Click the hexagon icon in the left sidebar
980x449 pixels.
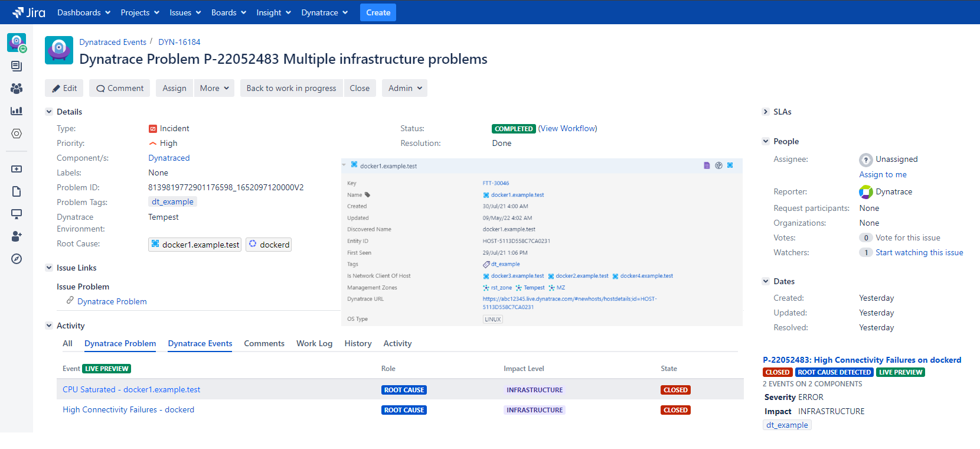pos(17,134)
